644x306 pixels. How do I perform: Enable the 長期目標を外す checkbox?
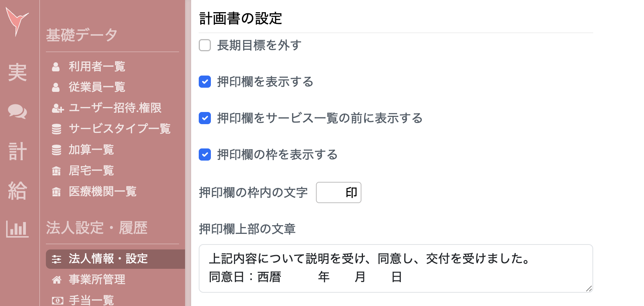(x=204, y=45)
